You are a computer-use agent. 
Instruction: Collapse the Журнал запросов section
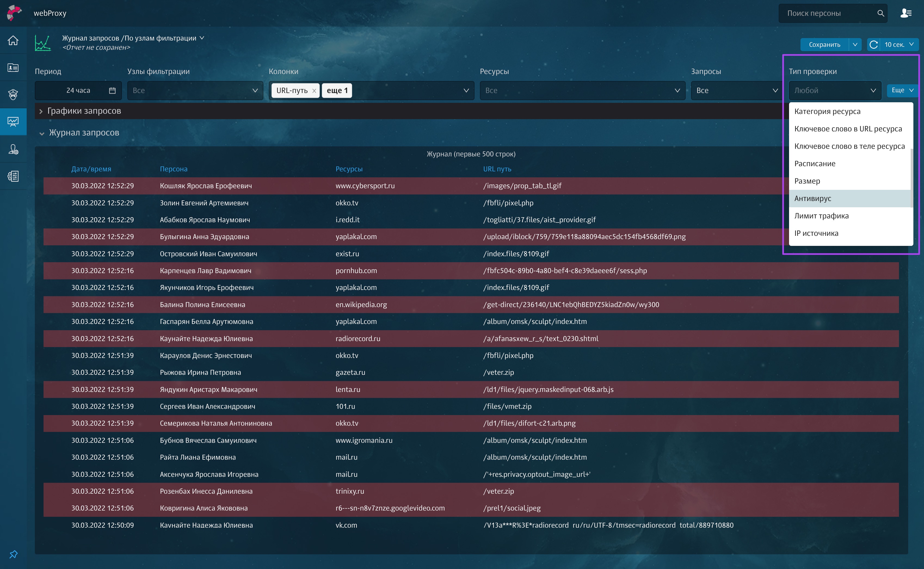pyautogui.click(x=41, y=133)
